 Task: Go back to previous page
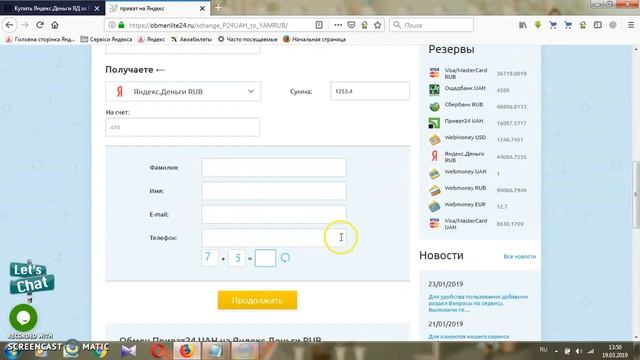[9, 25]
